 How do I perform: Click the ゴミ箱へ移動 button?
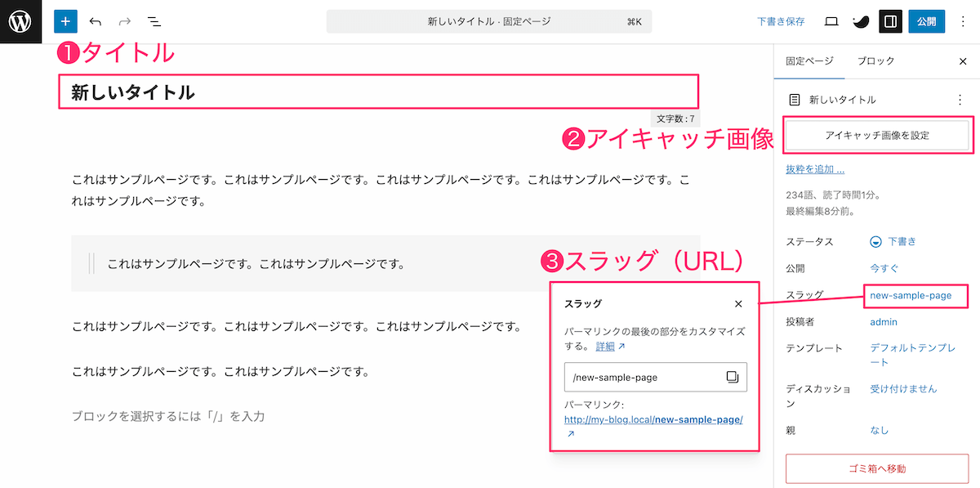click(x=877, y=468)
